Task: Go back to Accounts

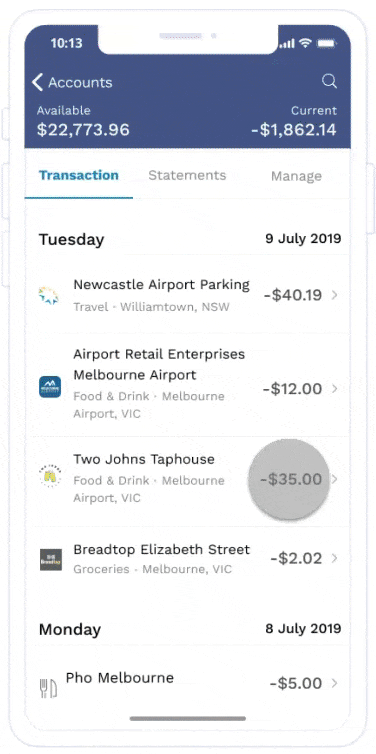Action: tap(72, 82)
